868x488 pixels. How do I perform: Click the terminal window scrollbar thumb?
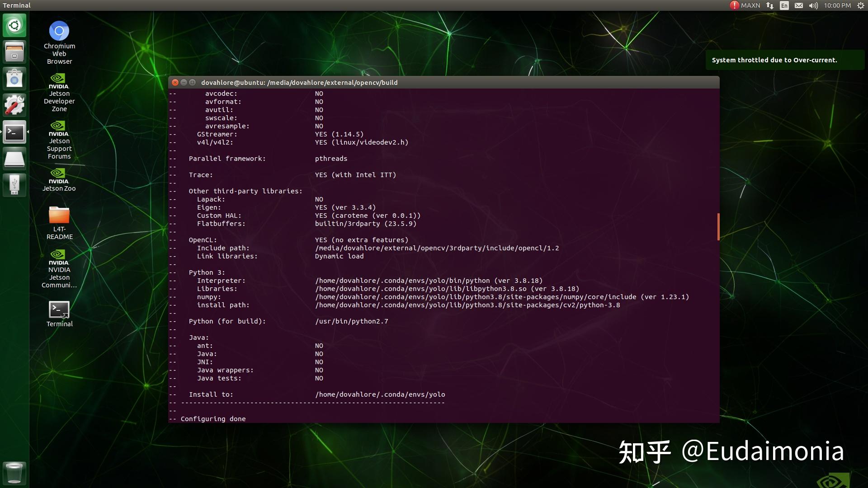click(718, 227)
